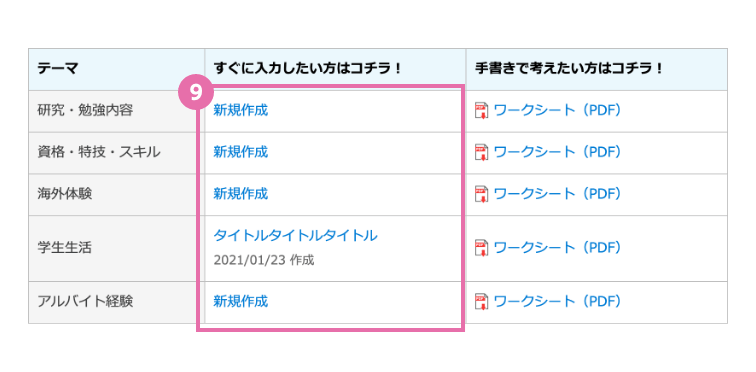Select 新規作成 for 海外体験
Viewport: 756px width, 372px height.
click(x=241, y=194)
